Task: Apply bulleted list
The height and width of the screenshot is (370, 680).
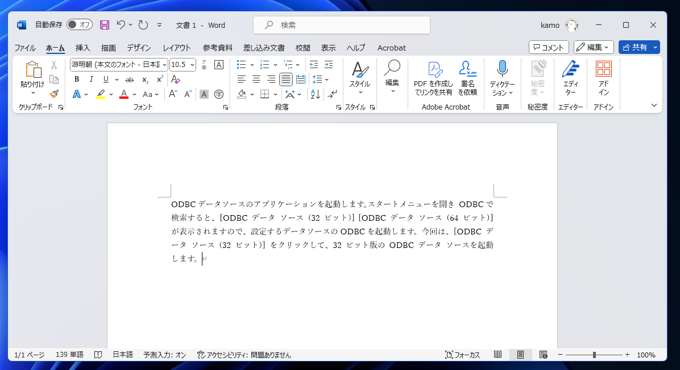Action: (241, 65)
